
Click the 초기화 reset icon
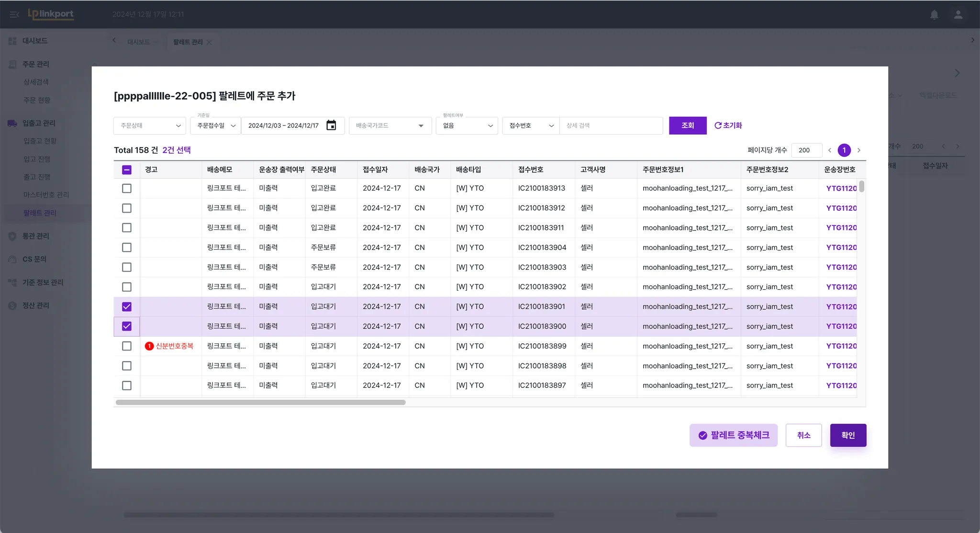tap(718, 125)
